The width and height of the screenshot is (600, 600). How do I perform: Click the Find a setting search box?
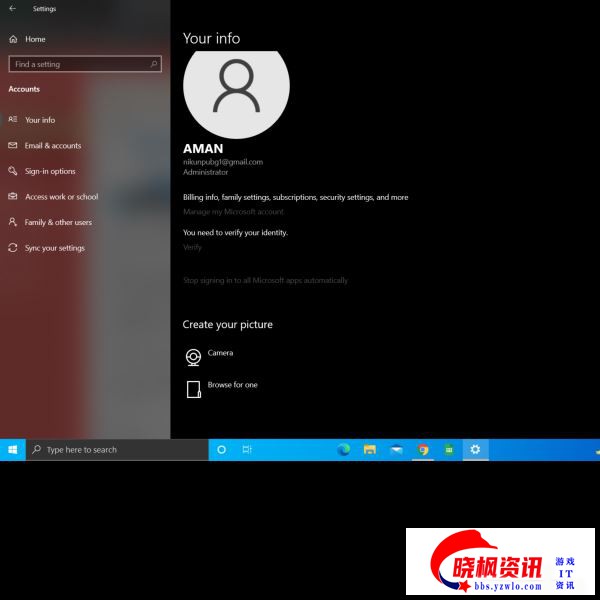[x=84, y=64]
